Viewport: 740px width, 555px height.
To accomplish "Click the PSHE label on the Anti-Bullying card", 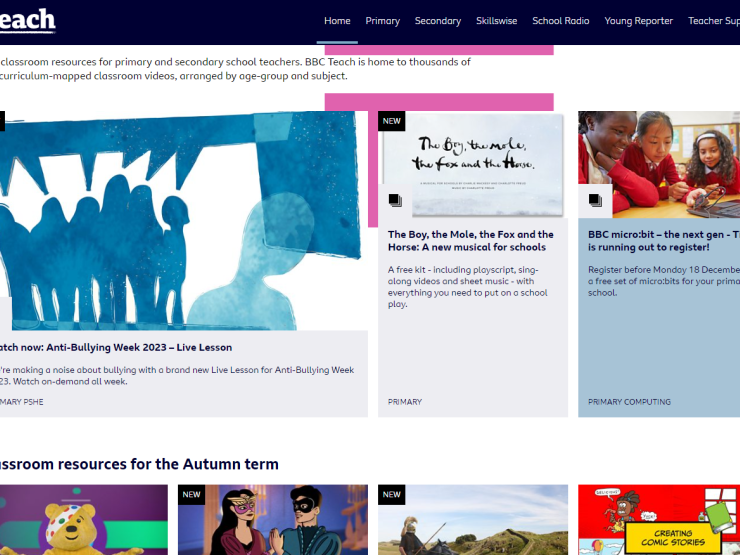I will pos(21,402).
